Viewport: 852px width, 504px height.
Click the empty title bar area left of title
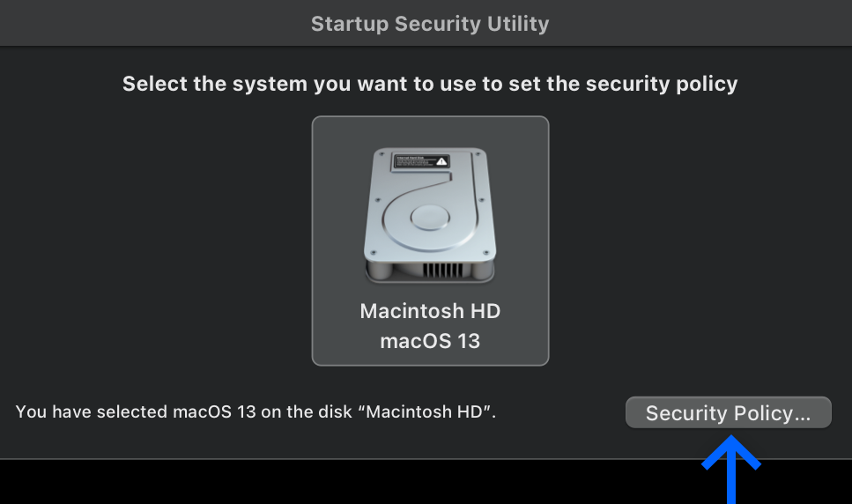[x=152, y=24]
